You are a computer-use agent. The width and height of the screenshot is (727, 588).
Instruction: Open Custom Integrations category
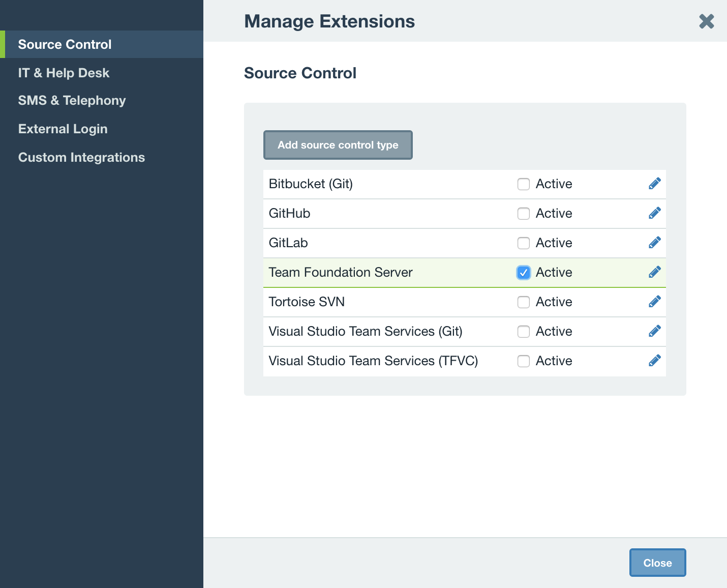(x=81, y=157)
